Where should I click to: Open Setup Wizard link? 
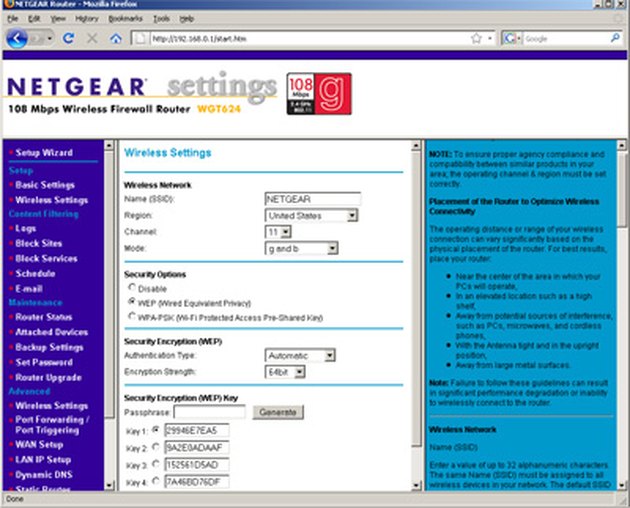pos(44,153)
